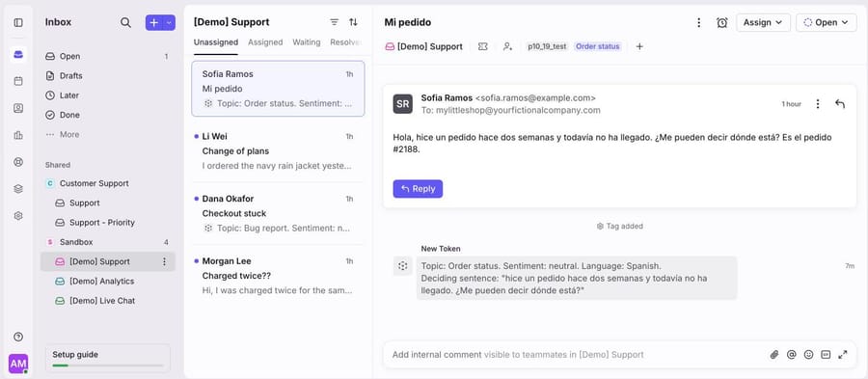The width and height of the screenshot is (868, 379).
Task: Open the Support shared inbox
Action: coord(108,203)
